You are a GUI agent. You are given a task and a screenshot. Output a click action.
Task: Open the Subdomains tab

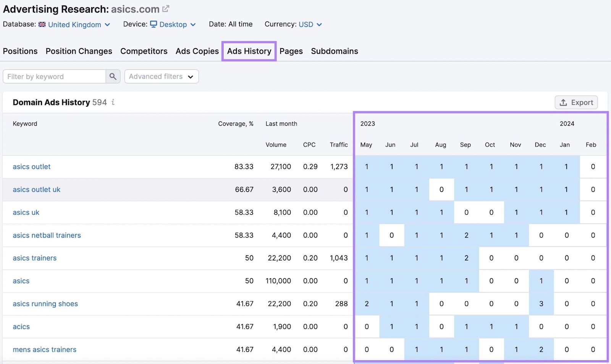(x=334, y=51)
